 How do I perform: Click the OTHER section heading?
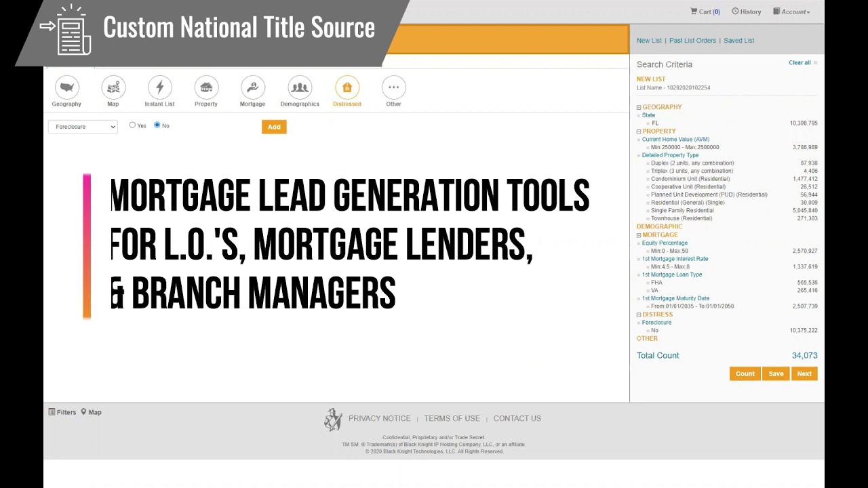[647, 339]
